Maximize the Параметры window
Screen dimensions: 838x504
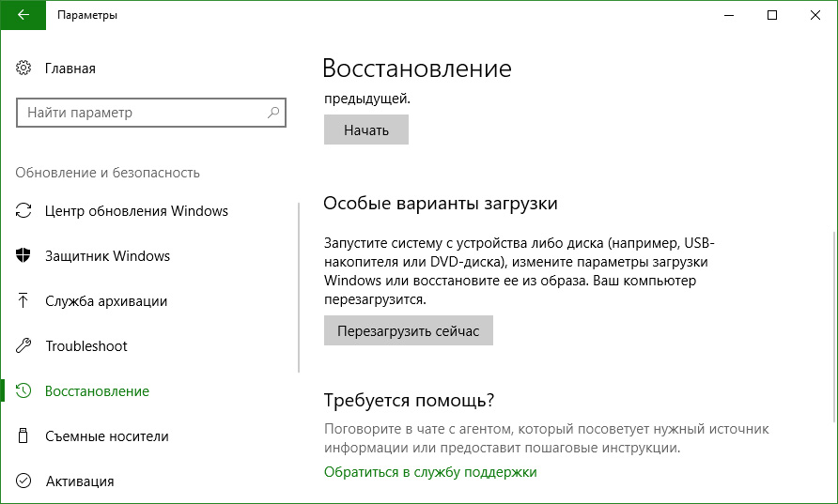(x=772, y=15)
